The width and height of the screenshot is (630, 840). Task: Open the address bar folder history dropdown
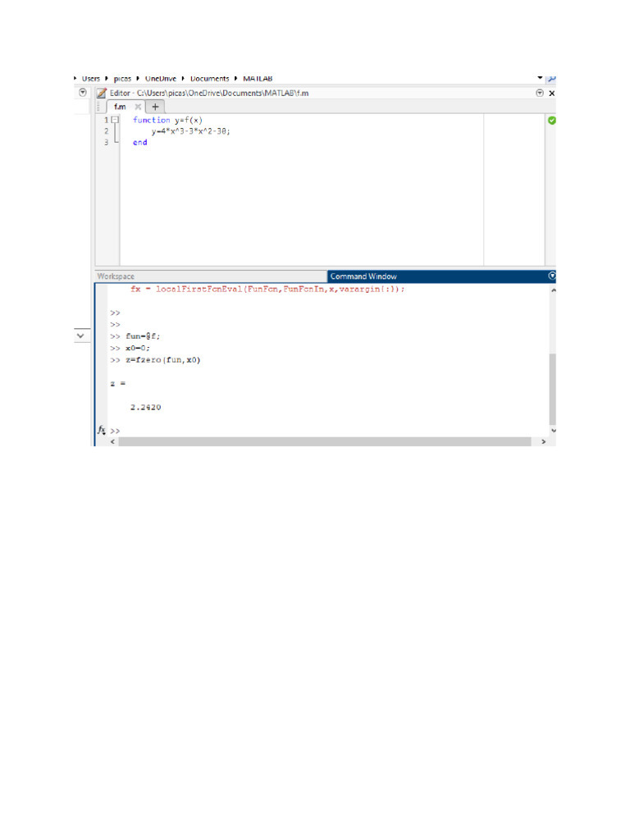540,78
